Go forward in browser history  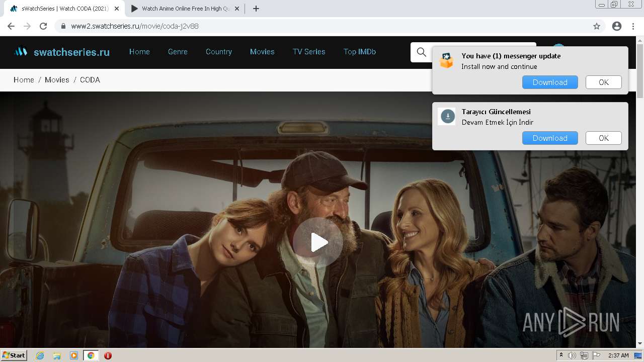tap(27, 26)
